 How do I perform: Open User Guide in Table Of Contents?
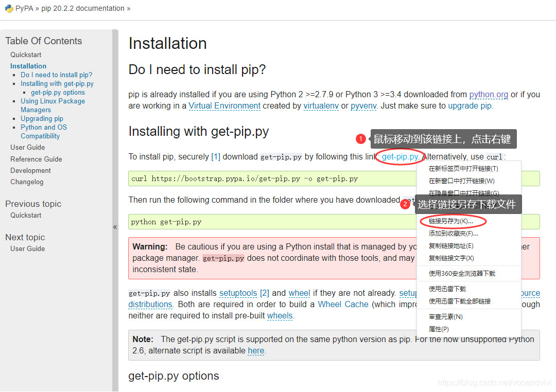(x=27, y=147)
